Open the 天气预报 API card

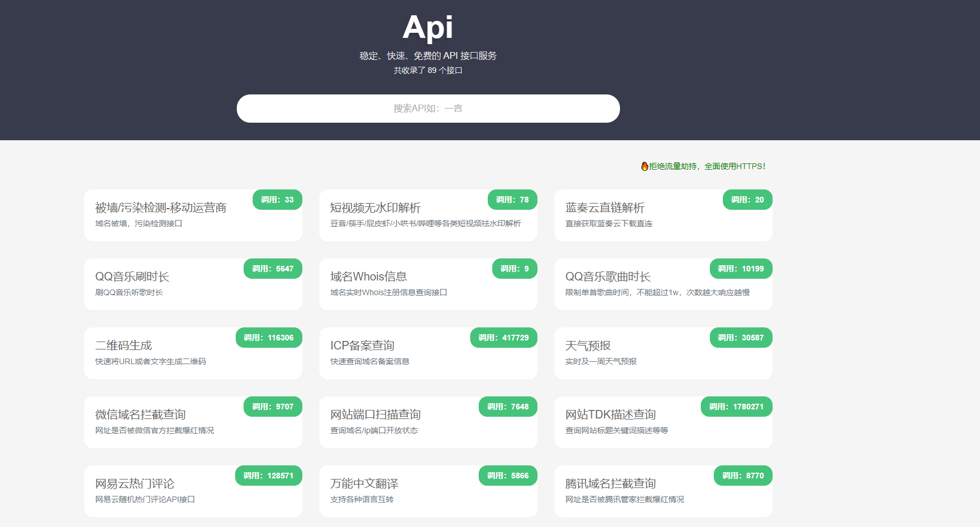pyautogui.click(x=664, y=353)
